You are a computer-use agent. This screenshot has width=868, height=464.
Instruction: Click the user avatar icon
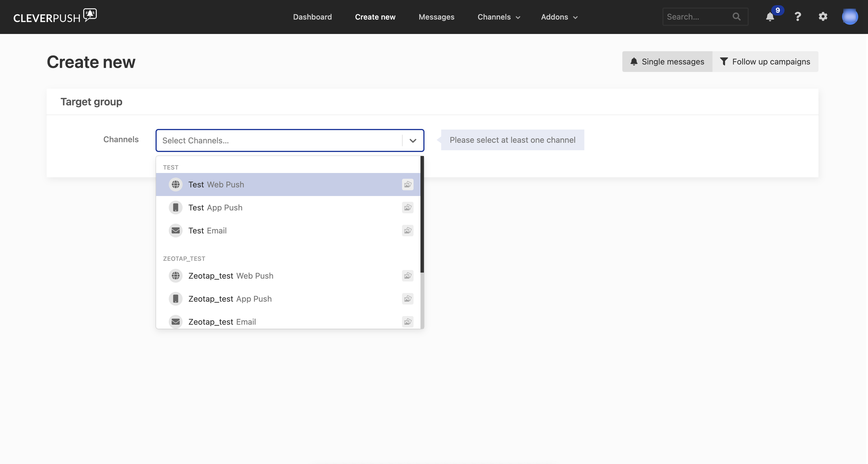[x=850, y=17]
